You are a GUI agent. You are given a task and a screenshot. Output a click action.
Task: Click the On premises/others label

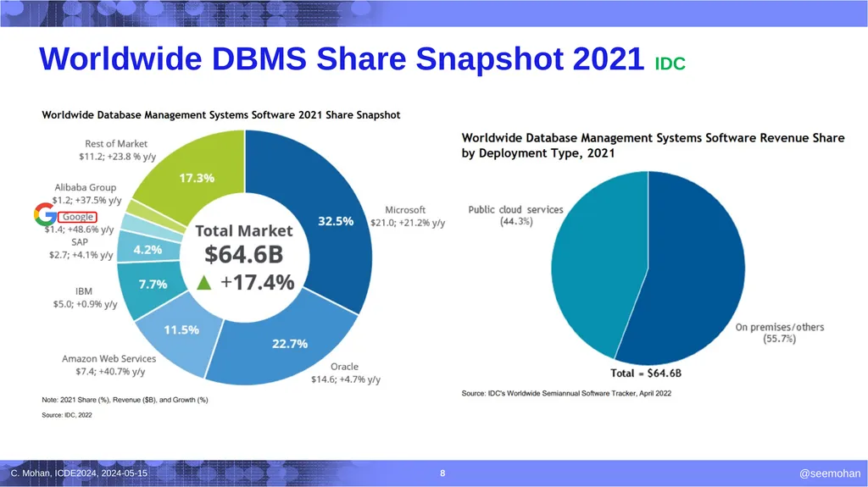coord(780,327)
